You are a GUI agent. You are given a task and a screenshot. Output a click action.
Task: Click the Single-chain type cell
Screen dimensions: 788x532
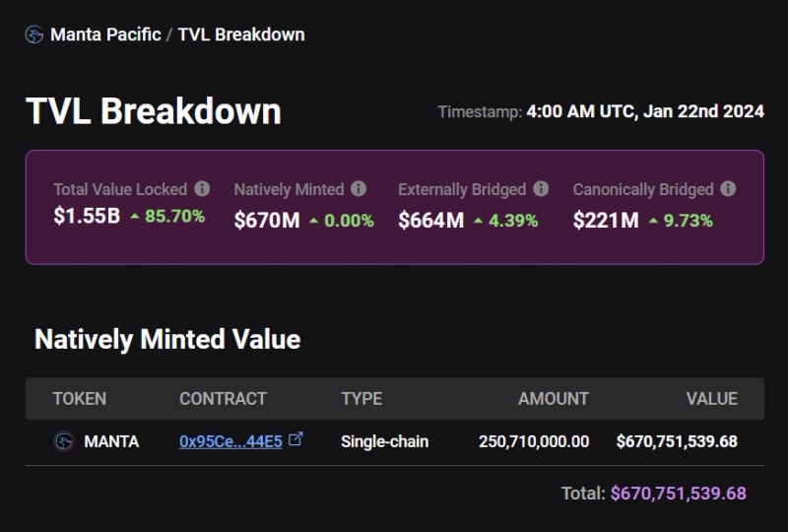[384, 441]
